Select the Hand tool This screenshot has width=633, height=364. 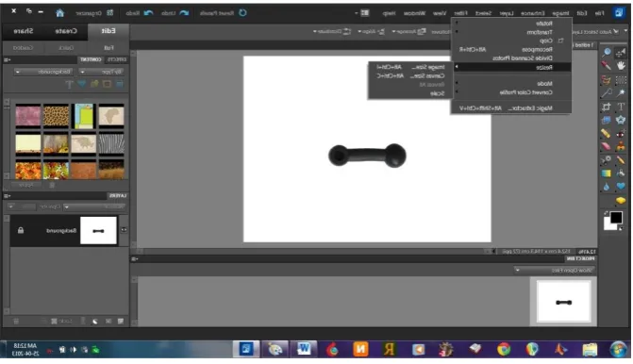pos(621,65)
